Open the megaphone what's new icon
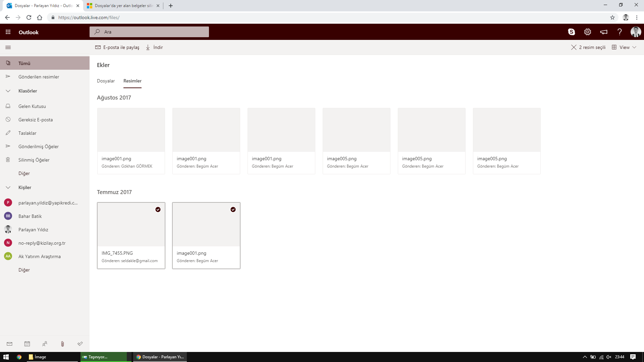The image size is (644, 362). pyautogui.click(x=604, y=32)
